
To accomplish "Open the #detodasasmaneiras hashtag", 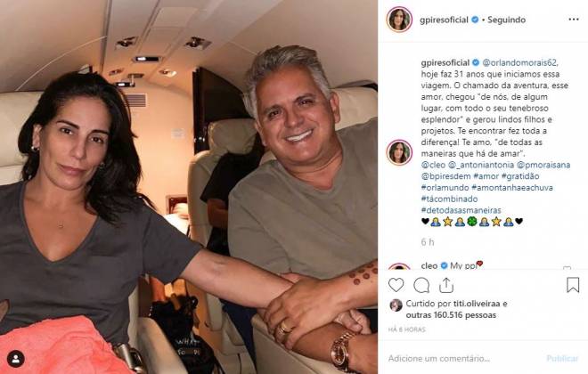I will 461,210.
